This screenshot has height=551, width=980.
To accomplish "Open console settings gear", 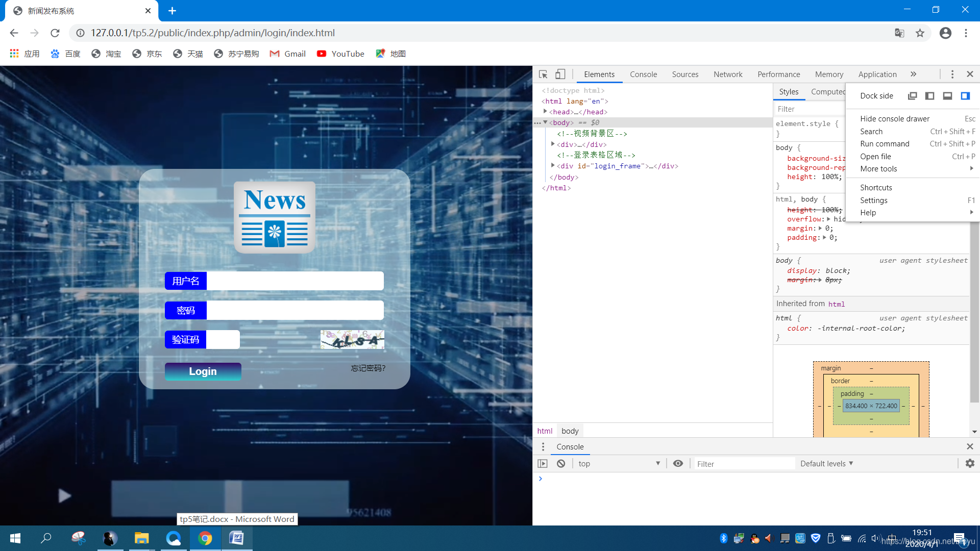I will pyautogui.click(x=970, y=463).
